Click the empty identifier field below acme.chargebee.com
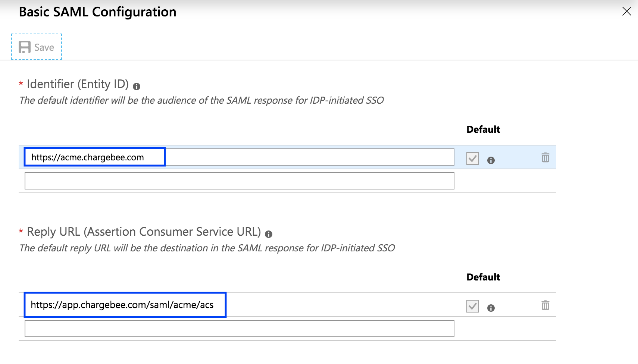 click(x=239, y=181)
